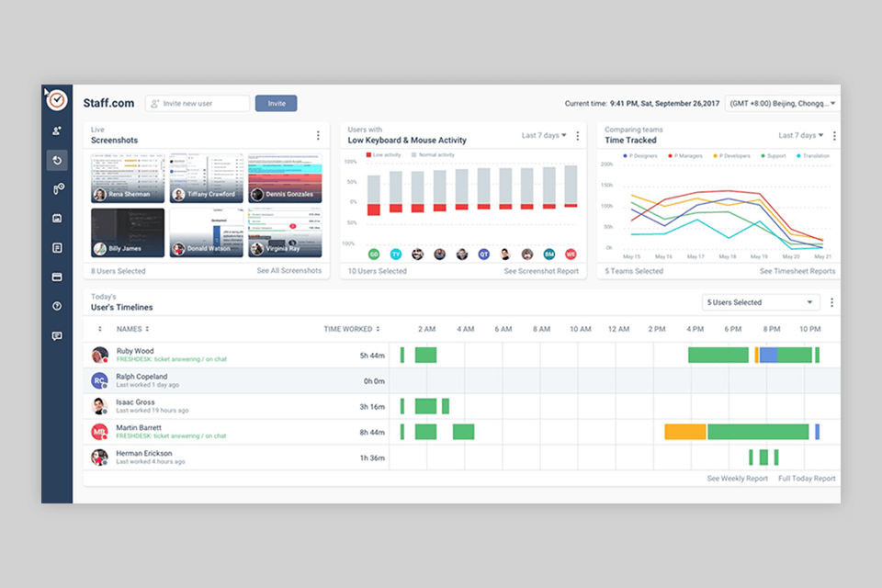882x588 pixels.
Task: Open the screenshots image sidebar icon
Action: tap(57, 219)
